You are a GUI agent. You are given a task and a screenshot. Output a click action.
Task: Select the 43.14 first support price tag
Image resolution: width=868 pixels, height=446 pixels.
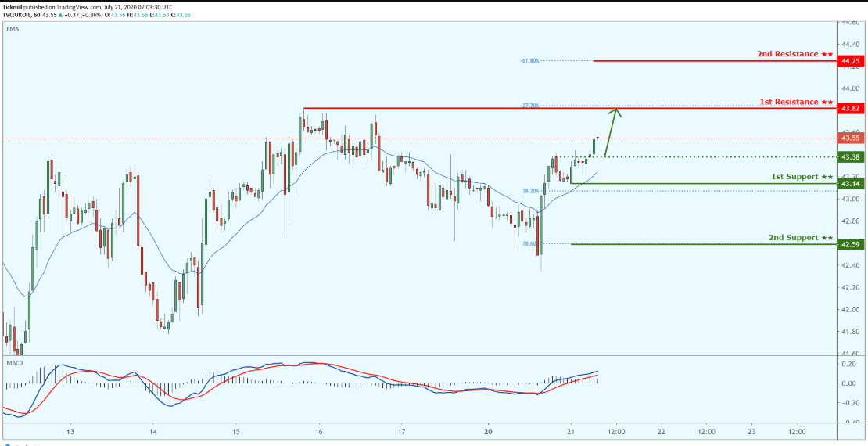850,183
